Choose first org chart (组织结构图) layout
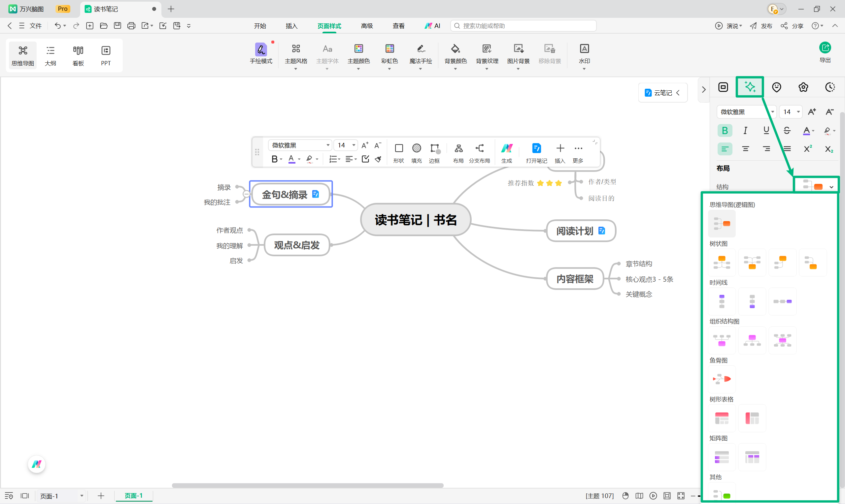 coord(722,340)
